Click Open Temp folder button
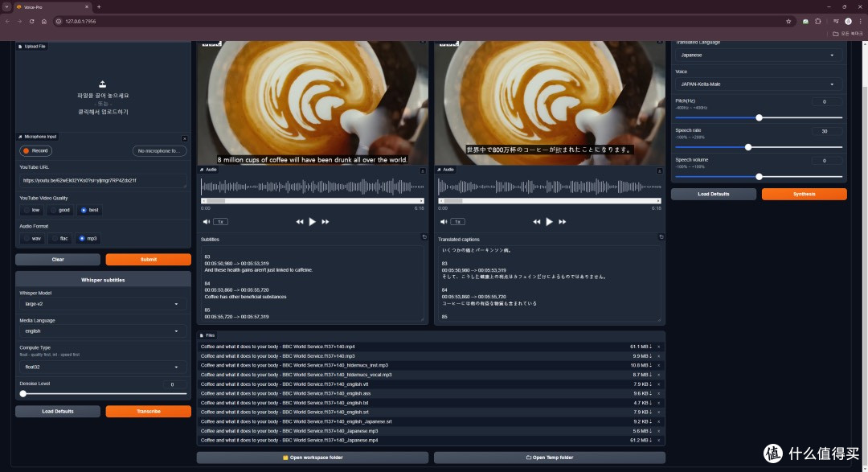 pyautogui.click(x=549, y=458)
